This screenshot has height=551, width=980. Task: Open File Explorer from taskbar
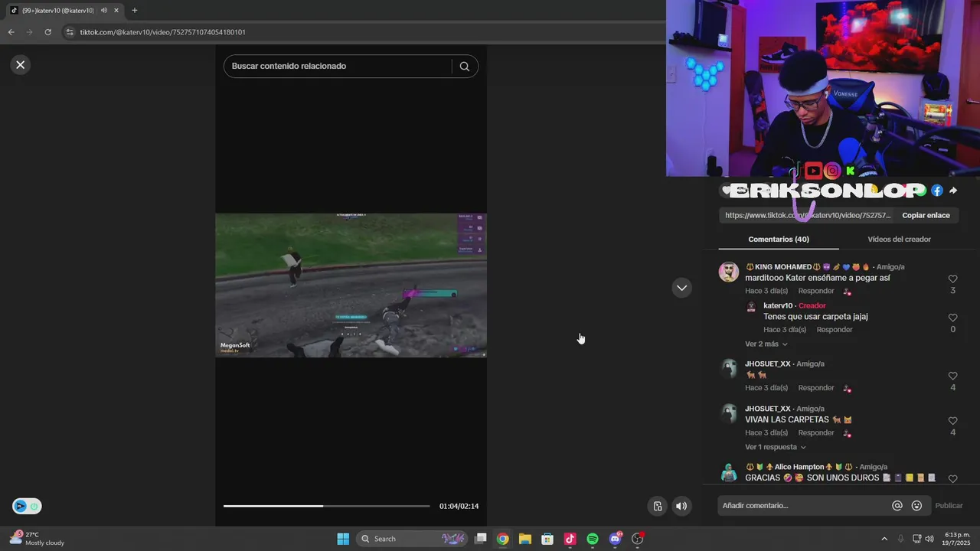tap(525, 539)
